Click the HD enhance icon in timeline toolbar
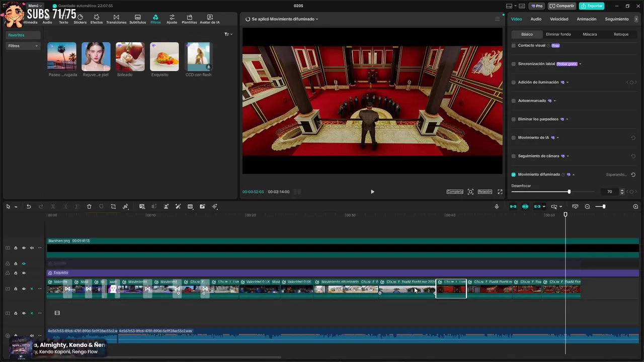The image size is (644, 362). click(x=190, y=207)
